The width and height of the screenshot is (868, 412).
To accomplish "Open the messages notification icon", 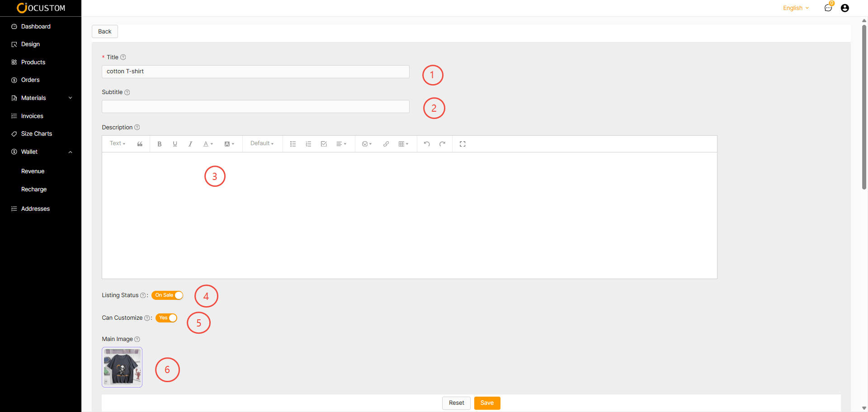I will coord(828,8).
